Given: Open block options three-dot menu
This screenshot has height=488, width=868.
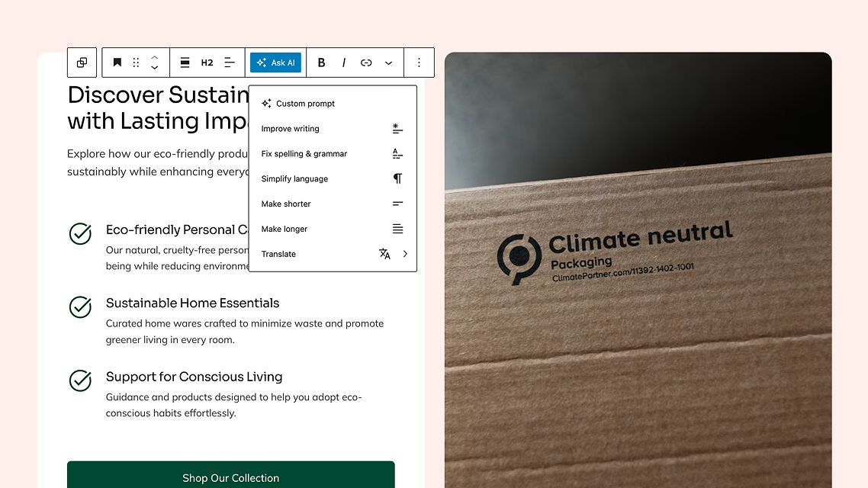Looking at the screenshot, I should [x=419, y=63].
